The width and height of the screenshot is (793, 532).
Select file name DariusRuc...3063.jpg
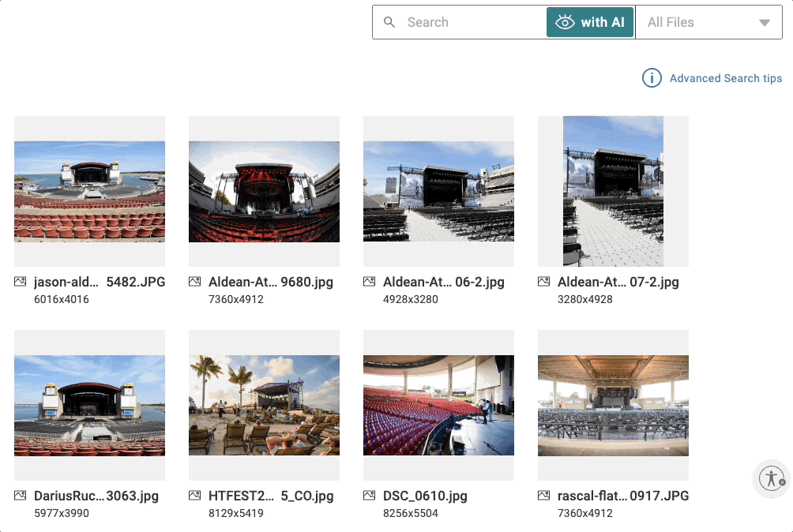point(96,496)
